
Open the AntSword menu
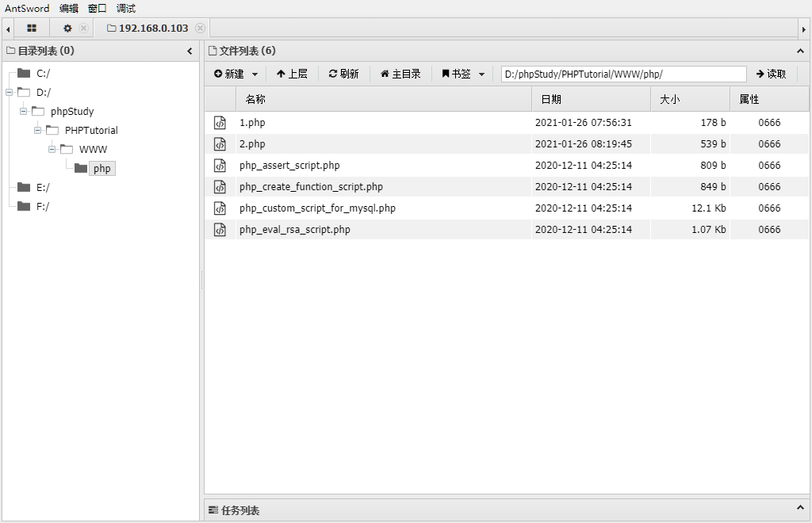pyautogui.click(x=27, y=8)
